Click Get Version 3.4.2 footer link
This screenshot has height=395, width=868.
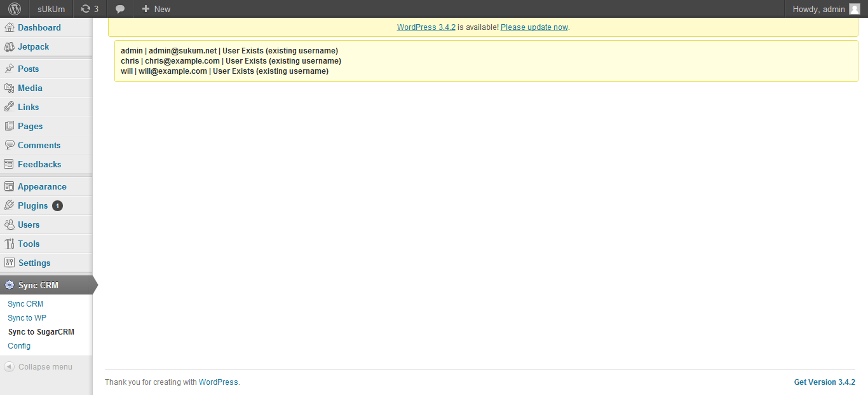pos(825,382)
